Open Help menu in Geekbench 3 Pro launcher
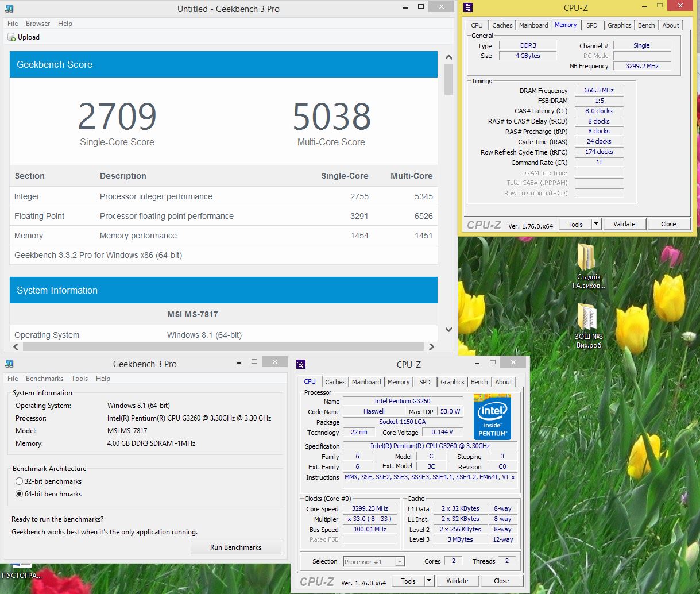This screenshot has width=700, height=594. 103,379
